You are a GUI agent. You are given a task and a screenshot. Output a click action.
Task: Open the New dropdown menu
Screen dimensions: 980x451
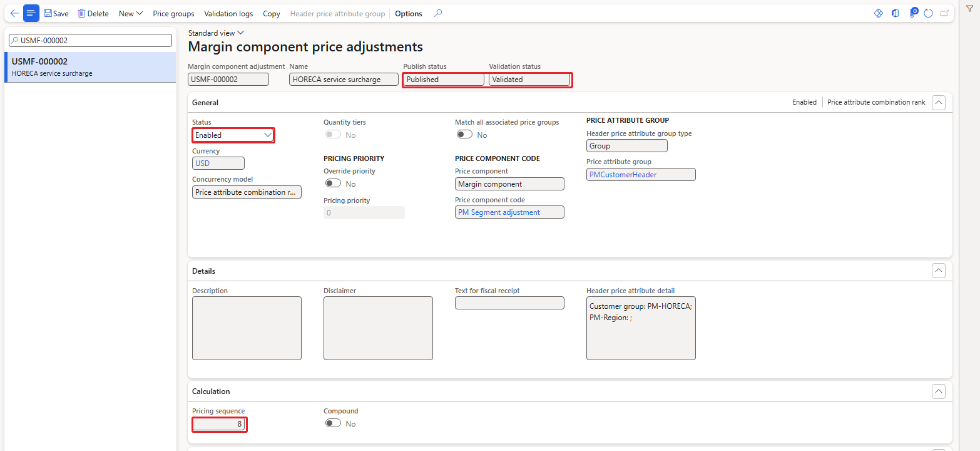pos(131,13)
